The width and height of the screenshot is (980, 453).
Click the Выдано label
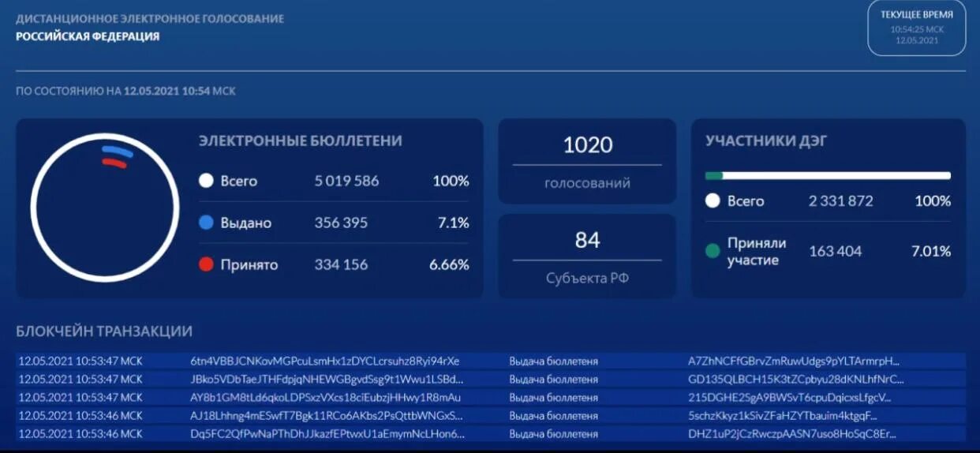tap(246, 223)
